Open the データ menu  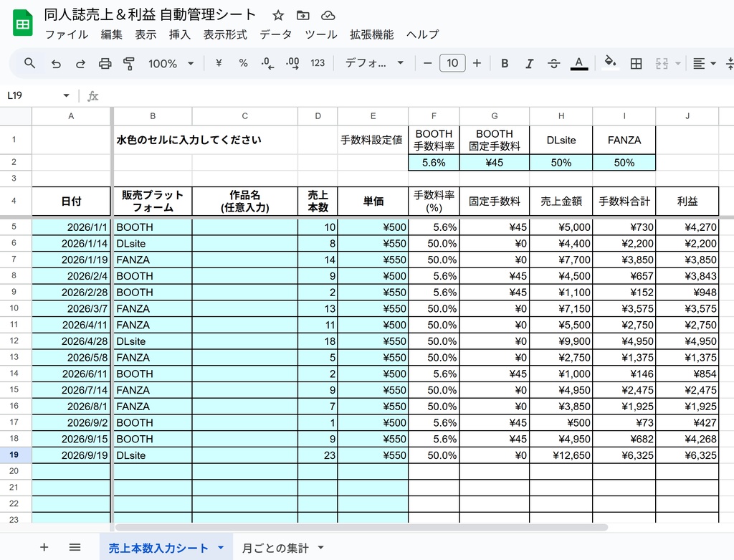pos(276,34)
